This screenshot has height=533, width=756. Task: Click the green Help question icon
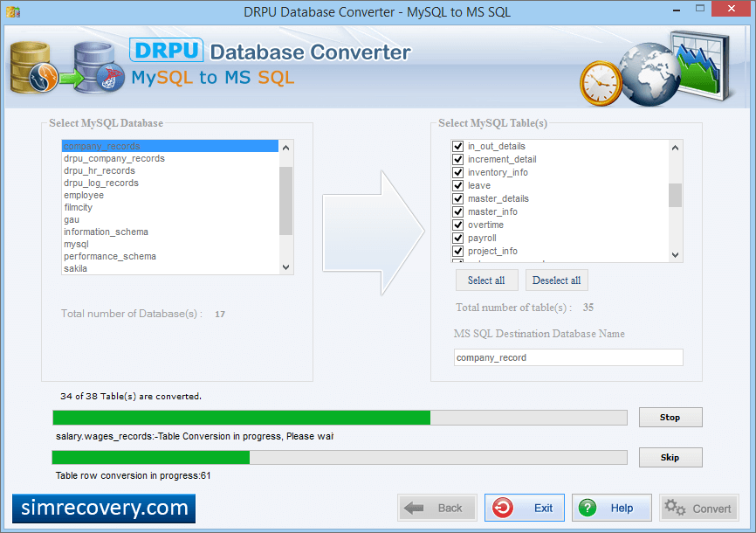588,508
